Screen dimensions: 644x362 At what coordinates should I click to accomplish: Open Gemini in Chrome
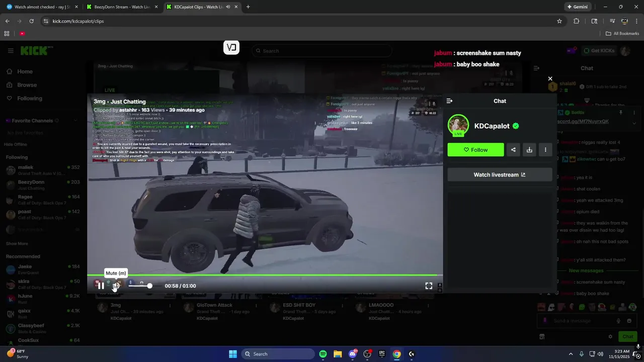[x=578, y=7]
